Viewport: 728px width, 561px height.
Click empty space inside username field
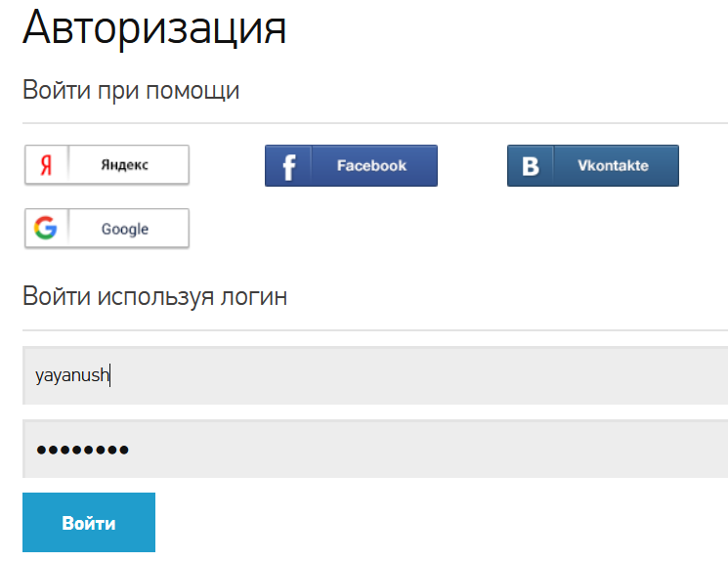pyautogui.click(x=418, y=375)
